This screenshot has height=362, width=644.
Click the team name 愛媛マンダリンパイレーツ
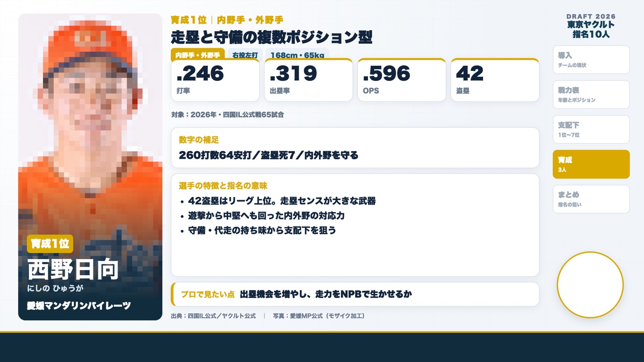(79, 306)
